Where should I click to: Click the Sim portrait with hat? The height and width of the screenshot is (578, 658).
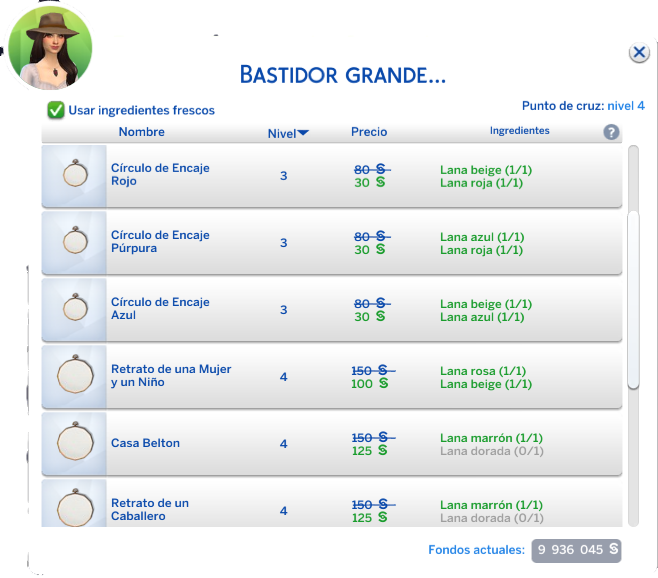[x=50, y=48]
